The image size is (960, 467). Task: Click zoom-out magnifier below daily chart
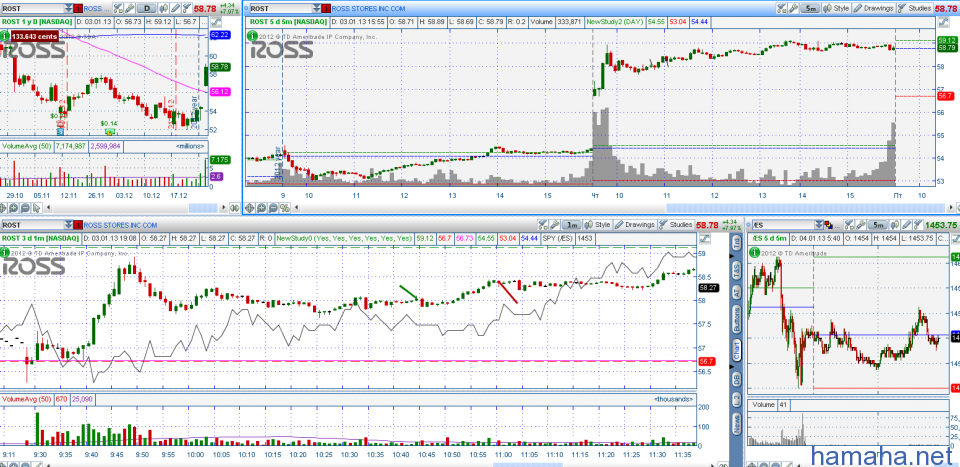point(25,208)
